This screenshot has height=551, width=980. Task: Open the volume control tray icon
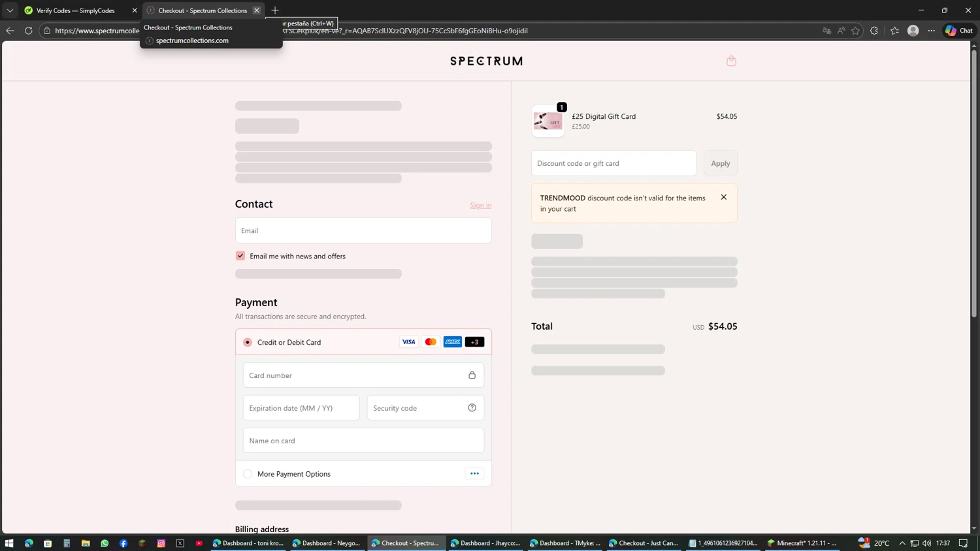[927, 543]
